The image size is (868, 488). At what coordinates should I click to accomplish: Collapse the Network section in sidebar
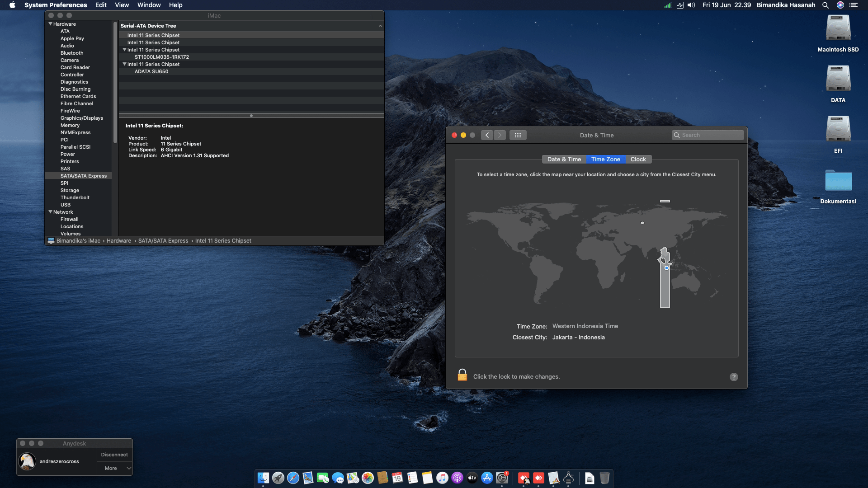click(x=50, y=212)
